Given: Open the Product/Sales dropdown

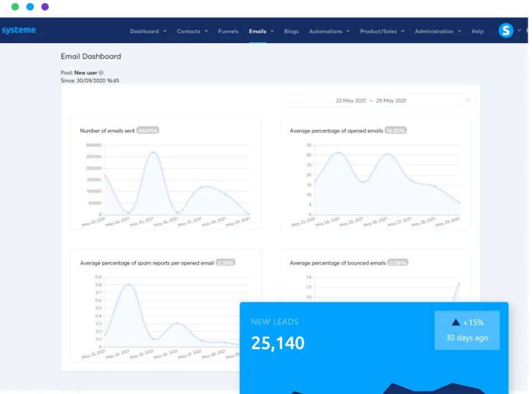Looking at the screenshot, I should coord(382,31).
